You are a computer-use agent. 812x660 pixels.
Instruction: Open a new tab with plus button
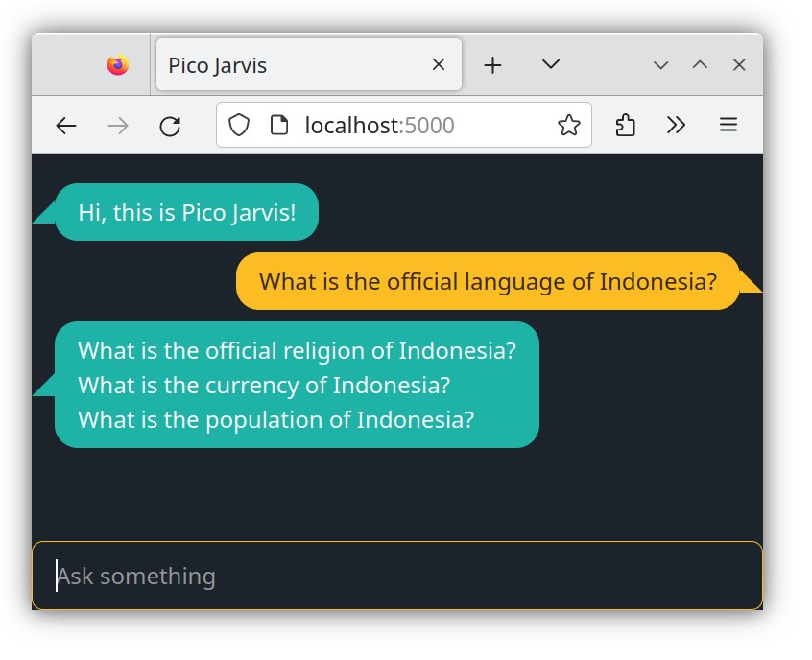pyautogui.click(x=492, y=65)
